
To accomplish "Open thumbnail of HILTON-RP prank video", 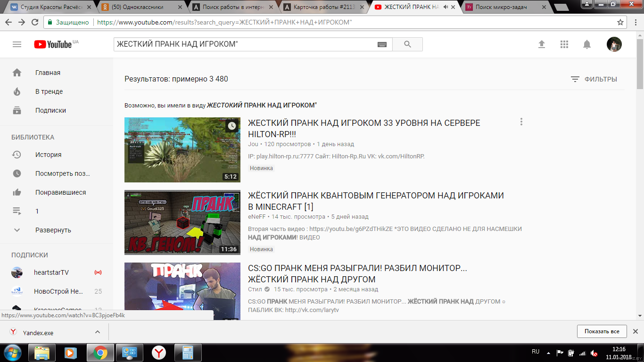I will 182,150.
